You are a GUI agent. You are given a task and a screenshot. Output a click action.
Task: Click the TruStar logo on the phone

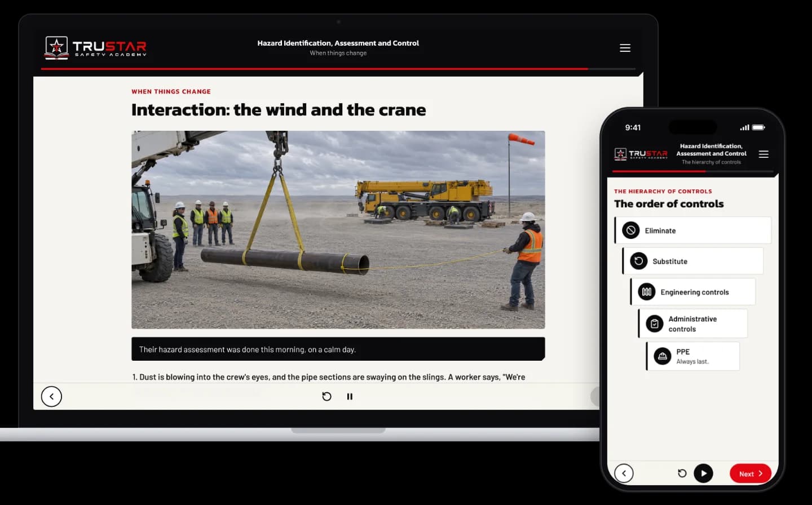click(x=641, y=154)
